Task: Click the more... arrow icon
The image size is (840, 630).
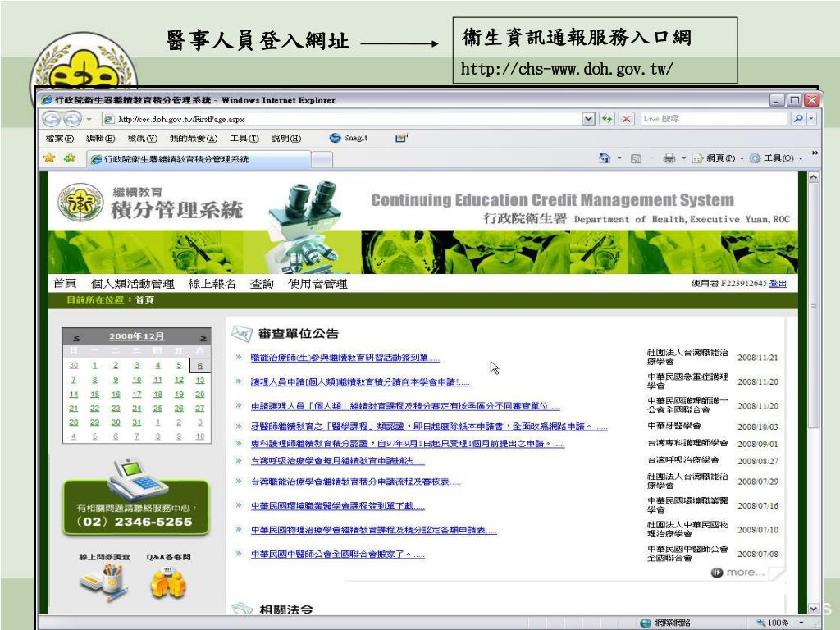Action: (716, 573)
